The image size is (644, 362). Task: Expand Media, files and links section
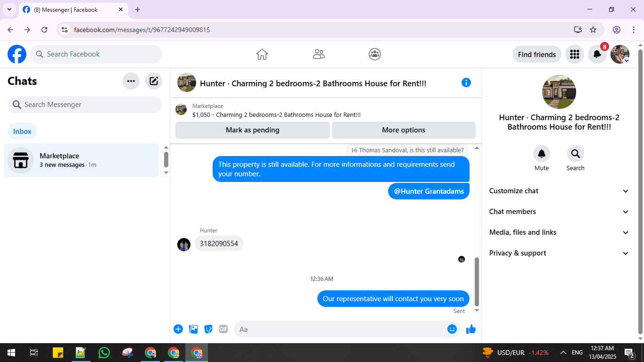tap(559, 232)
